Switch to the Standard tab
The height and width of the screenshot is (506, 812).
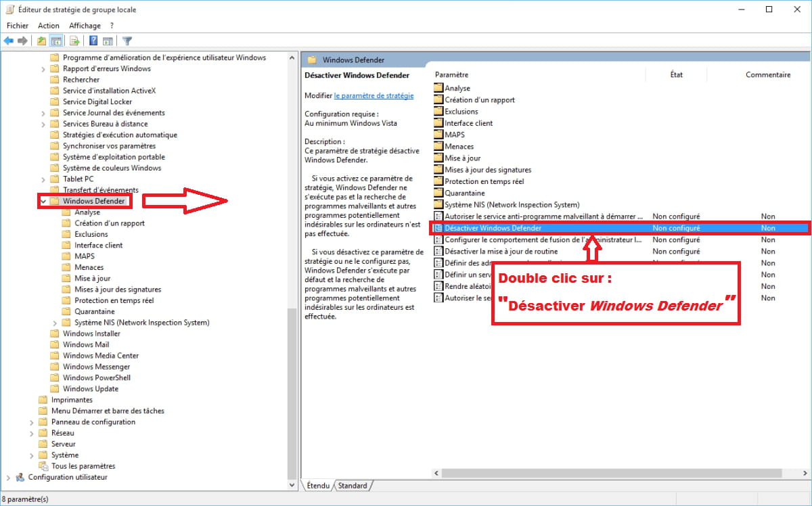[352, 486]
